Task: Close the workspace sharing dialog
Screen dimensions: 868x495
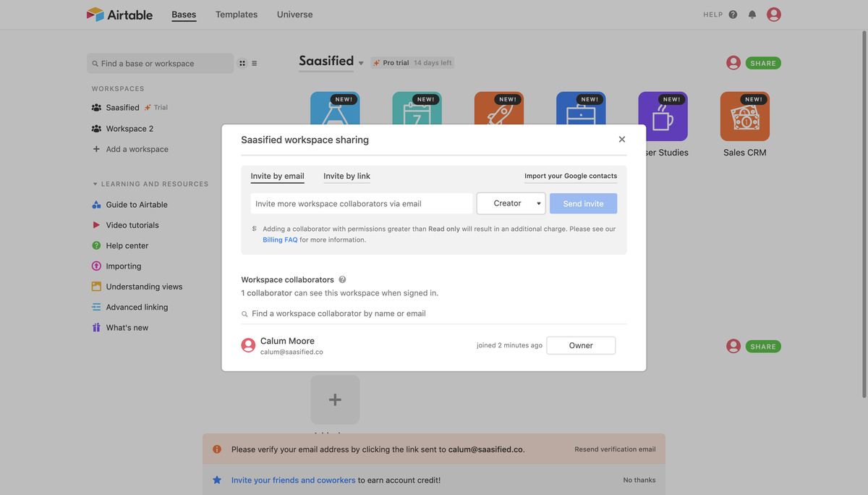Action: [622, 140]
